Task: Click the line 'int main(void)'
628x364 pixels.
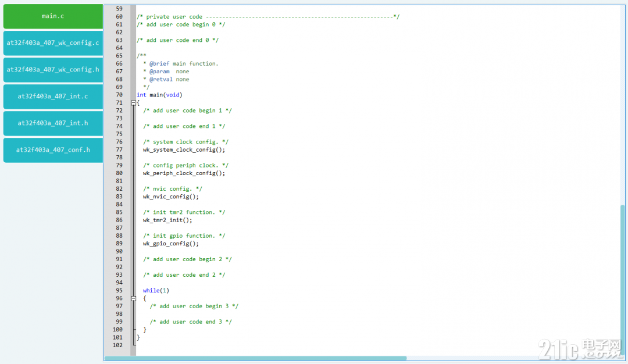Action: 159,95
